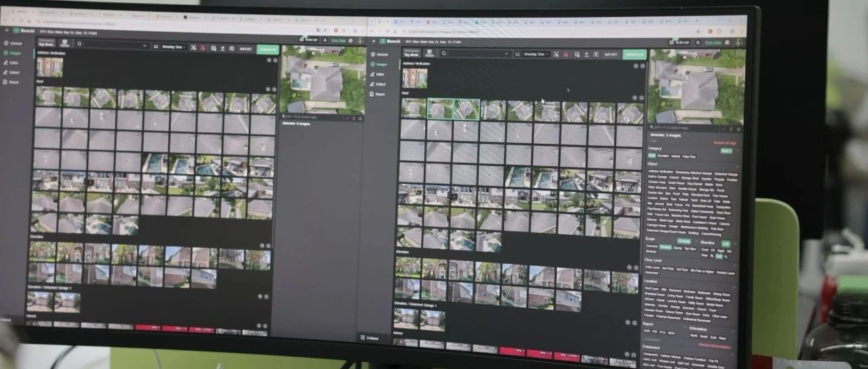This screenshot has width=868, height=369.
Task: Click Remove All Tags in right panel
Action: coord(726,142)
